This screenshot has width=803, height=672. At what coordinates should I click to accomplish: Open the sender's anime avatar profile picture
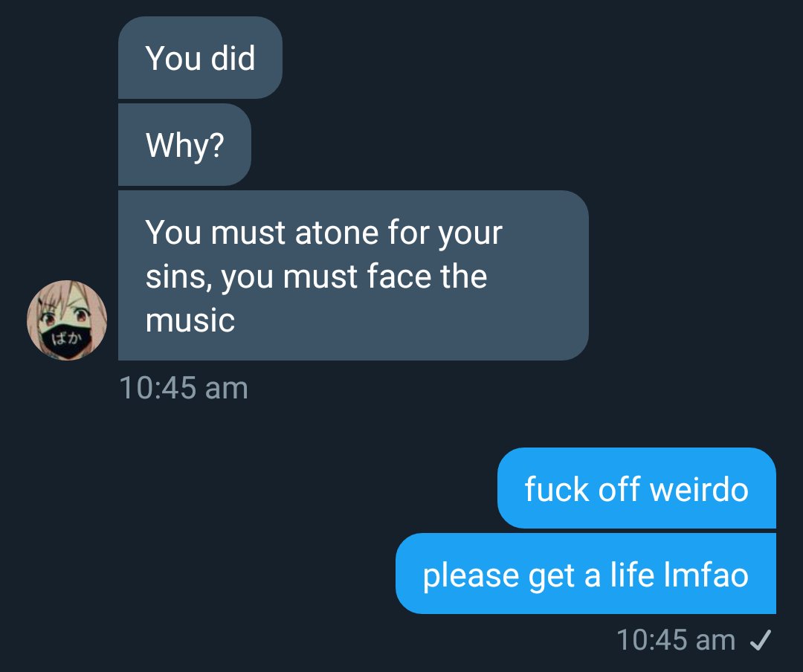coord(67,320)
